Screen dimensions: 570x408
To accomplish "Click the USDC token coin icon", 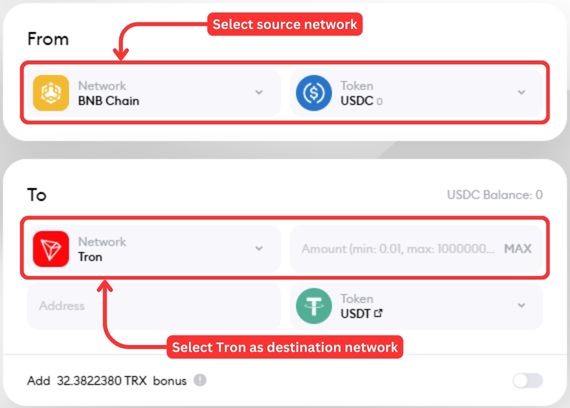I will pos(314,93).
